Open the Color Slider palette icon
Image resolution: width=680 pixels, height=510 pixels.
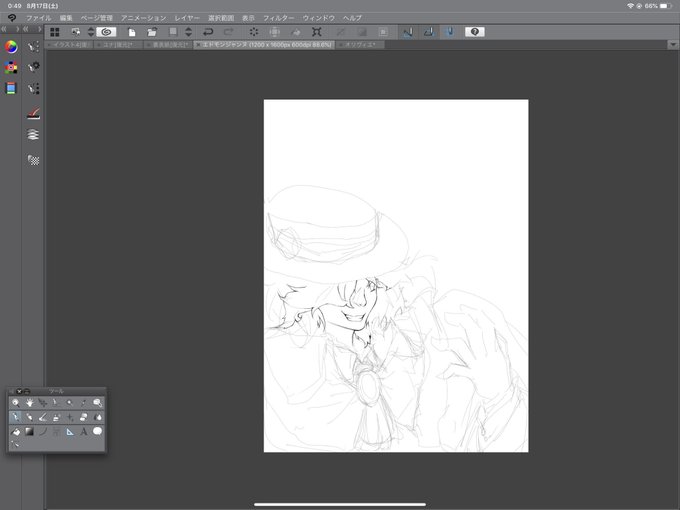click(11, 88)
